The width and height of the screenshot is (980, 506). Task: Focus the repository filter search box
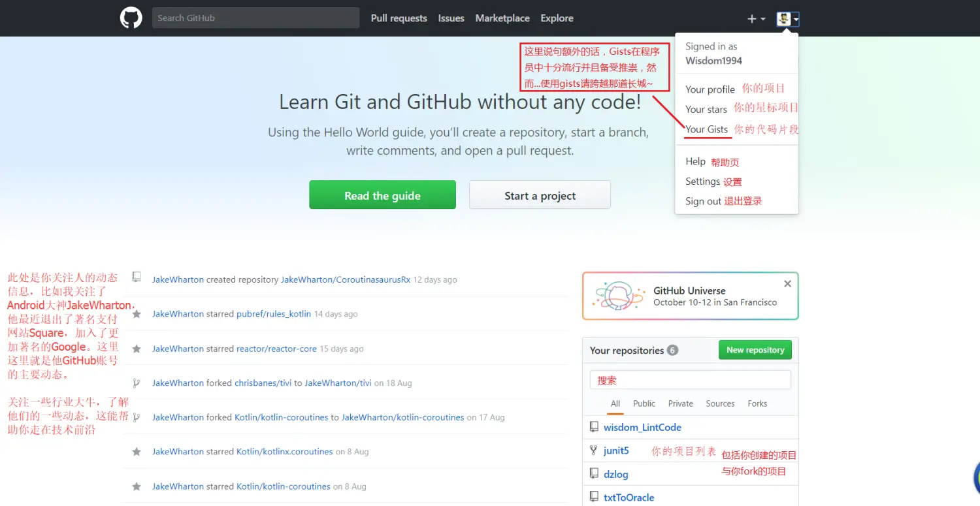pyautogui.click(x=691, y=380)
